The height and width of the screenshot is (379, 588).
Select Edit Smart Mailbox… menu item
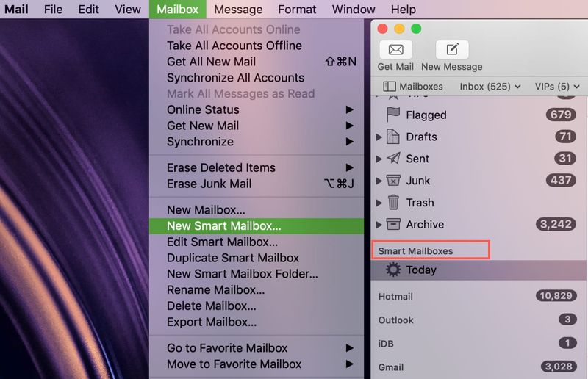coord(257,242)
